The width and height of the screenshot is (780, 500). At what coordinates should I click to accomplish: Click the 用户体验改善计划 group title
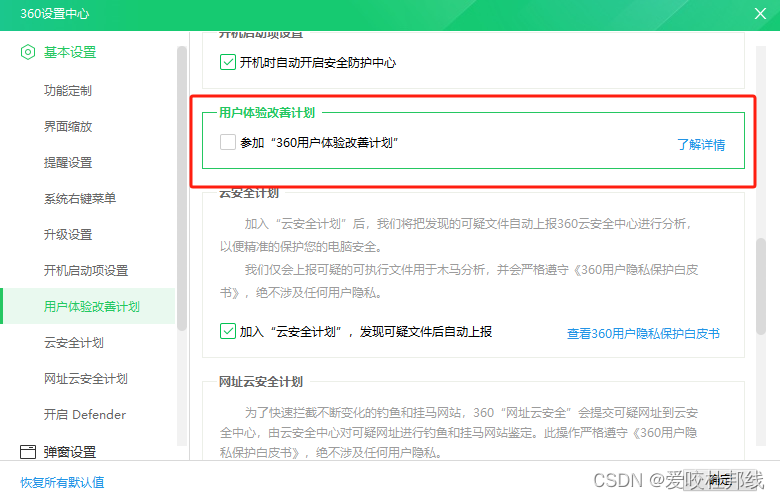(267, 112)
